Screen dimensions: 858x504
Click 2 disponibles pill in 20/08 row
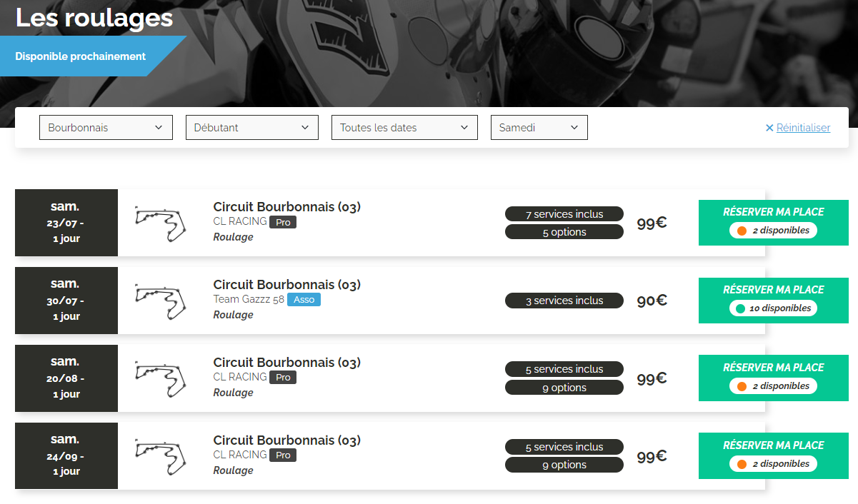click(x=774, y=386)
